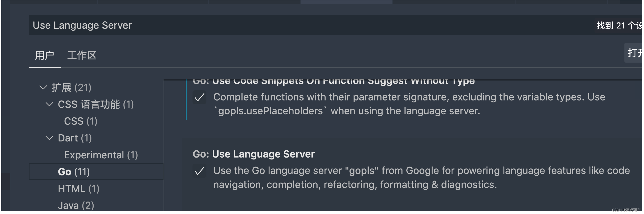644x214 pixels.
Task: Select the CSS (1) sub-item
Action: coord(81,121)
